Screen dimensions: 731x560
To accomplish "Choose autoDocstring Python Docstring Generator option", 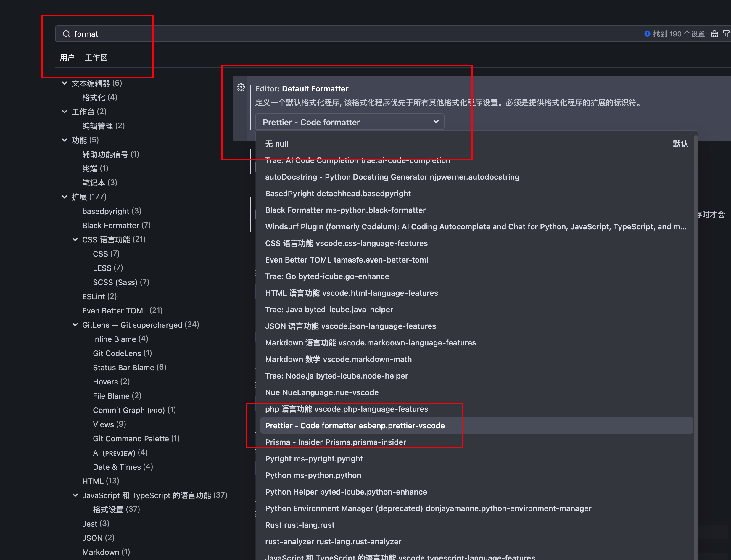I will point(477,177).
